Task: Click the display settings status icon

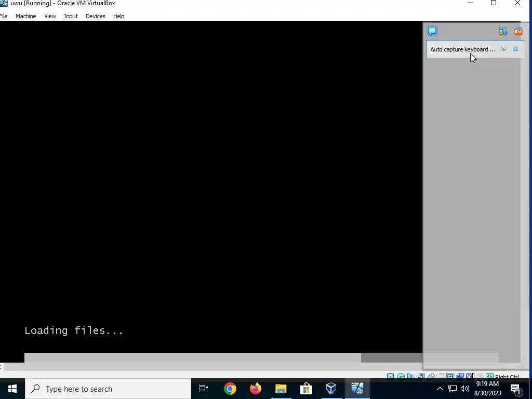Action: (450, 376)
